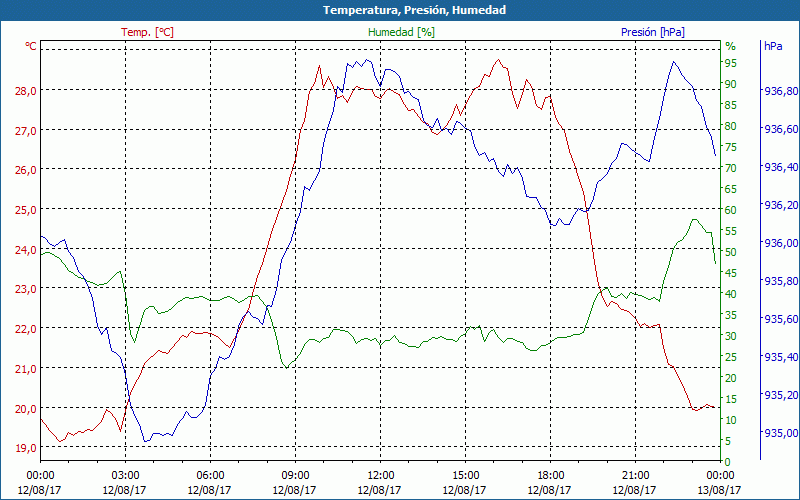This screenshot has width=800, height=500.
Task: Click the 13/08/17 date label
Action: pos(719,490)
